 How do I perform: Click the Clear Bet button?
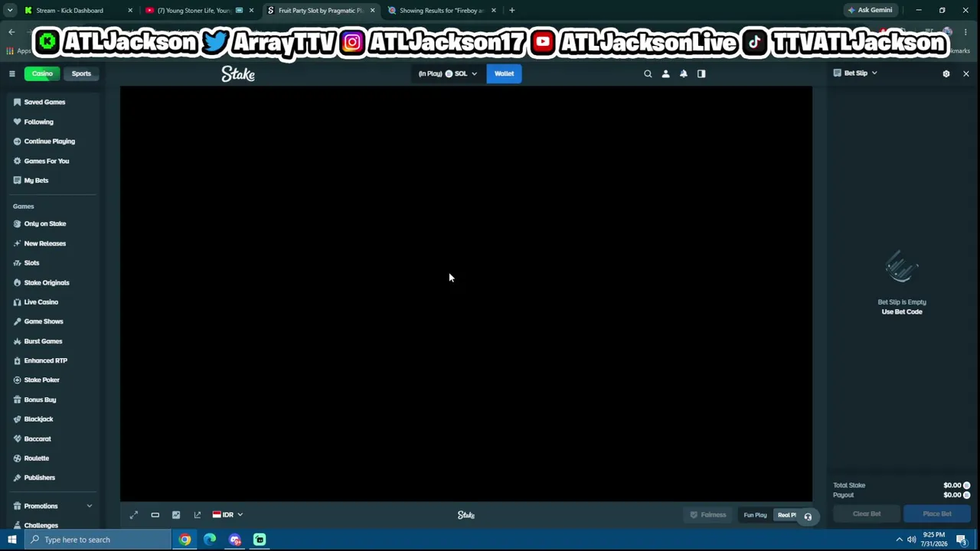[x=867, y=514]
